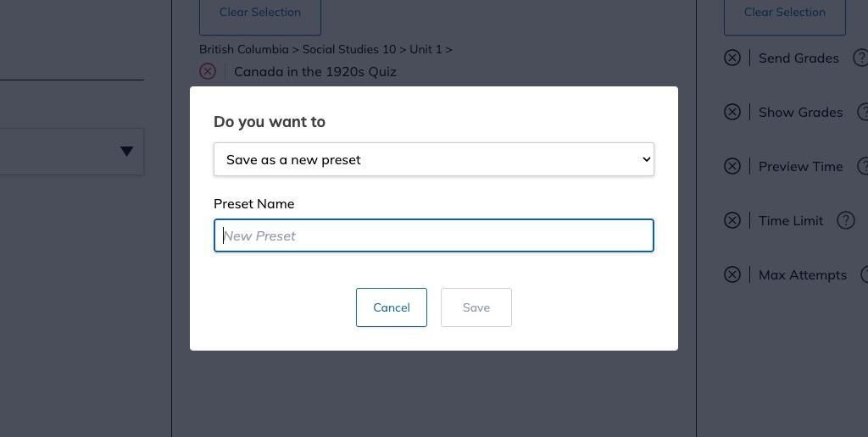Viewport: 868px width, 437px height.
Task: Open help for Max Attempts
Action: click(x=864, y=274)
